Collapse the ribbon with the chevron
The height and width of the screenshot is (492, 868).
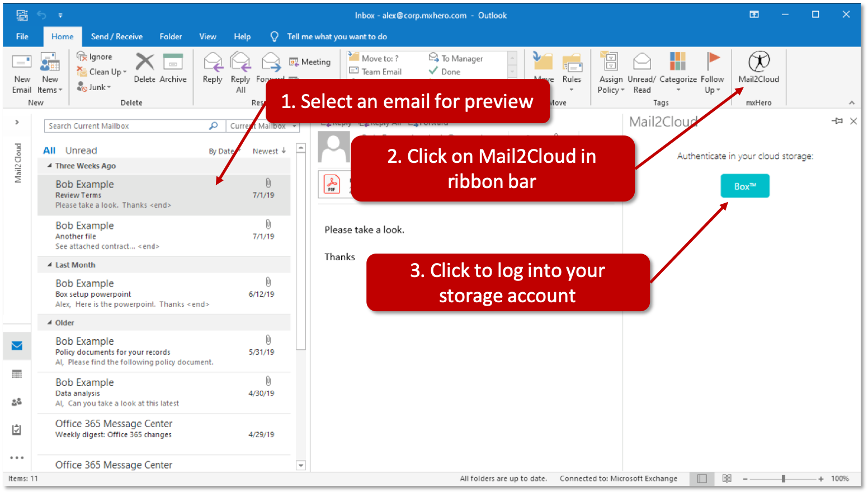(x=852, y=102)
